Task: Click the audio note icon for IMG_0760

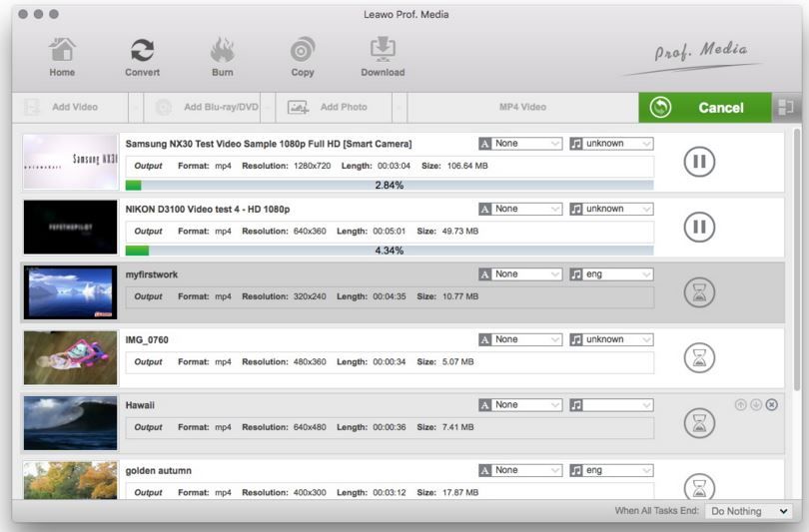Action: [x=576, y=339]
